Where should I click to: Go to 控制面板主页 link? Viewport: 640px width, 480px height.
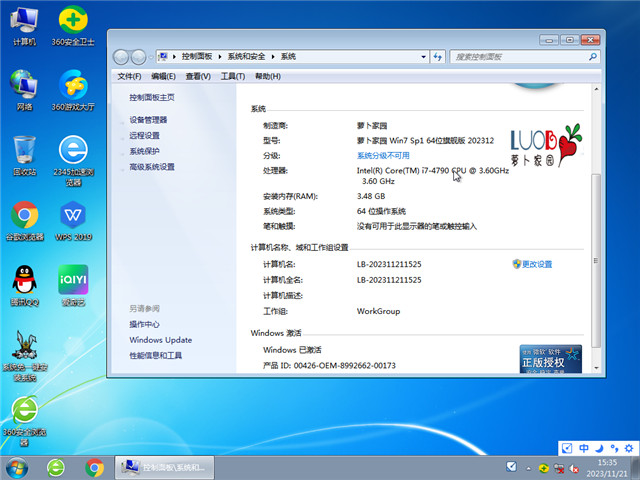coord(152,97)
